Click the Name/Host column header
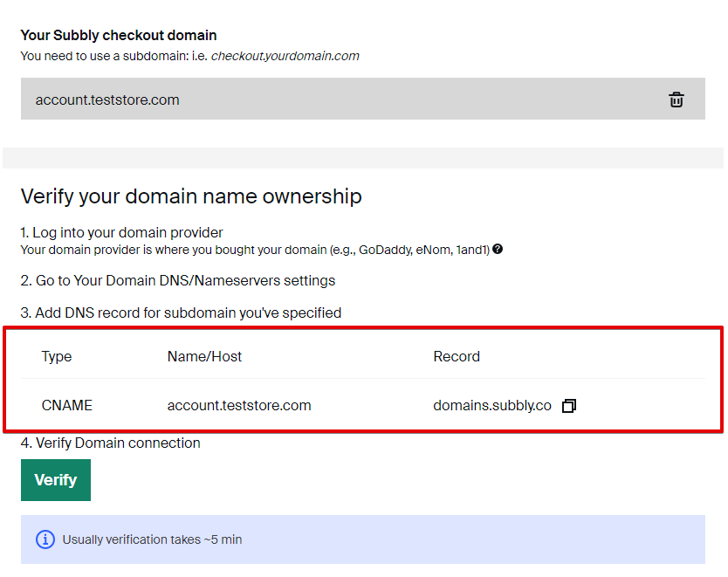The height and width of the screenshot is (577, 728). 204,356
